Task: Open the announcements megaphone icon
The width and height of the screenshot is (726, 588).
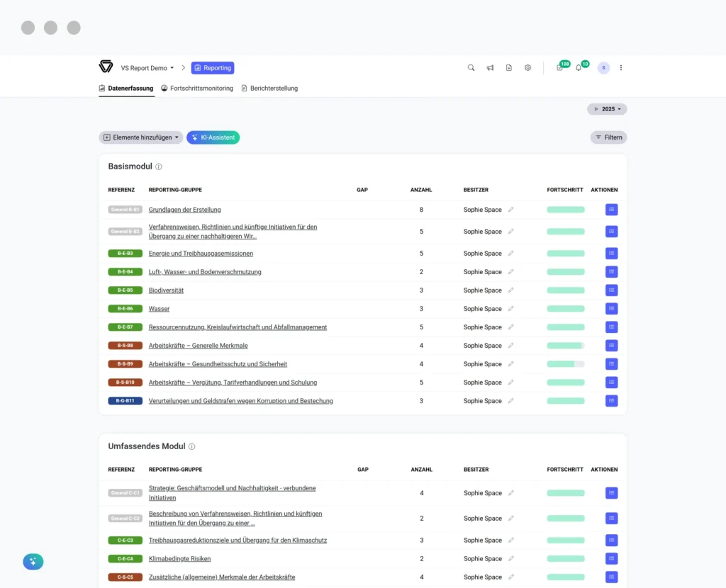Action: coord(490,67)
